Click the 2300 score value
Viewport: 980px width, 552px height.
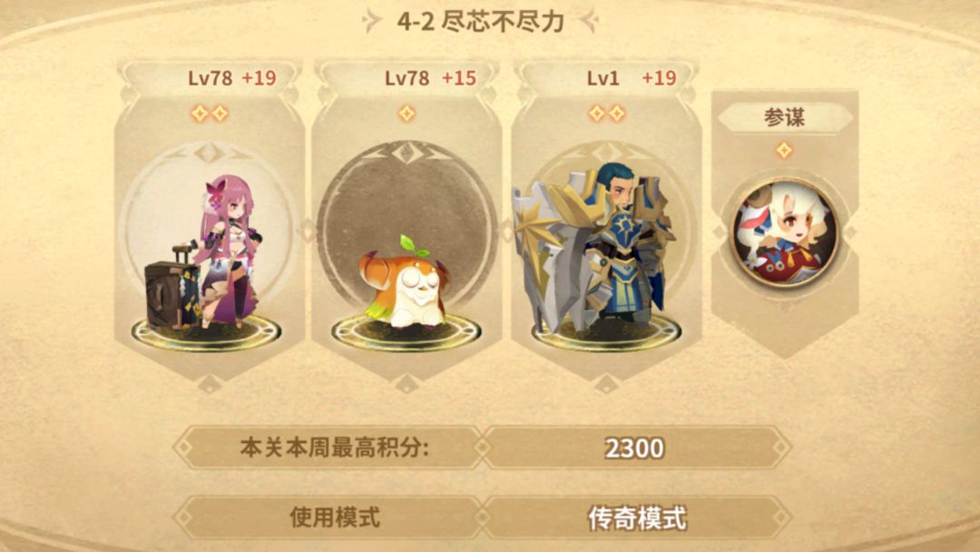pyautogui.click(x=634, y=448)
